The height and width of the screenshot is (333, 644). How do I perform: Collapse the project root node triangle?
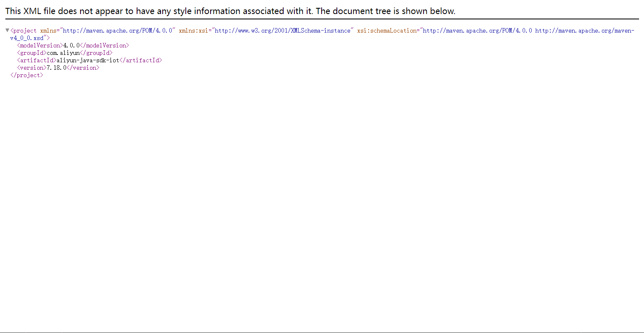(7, 31)
